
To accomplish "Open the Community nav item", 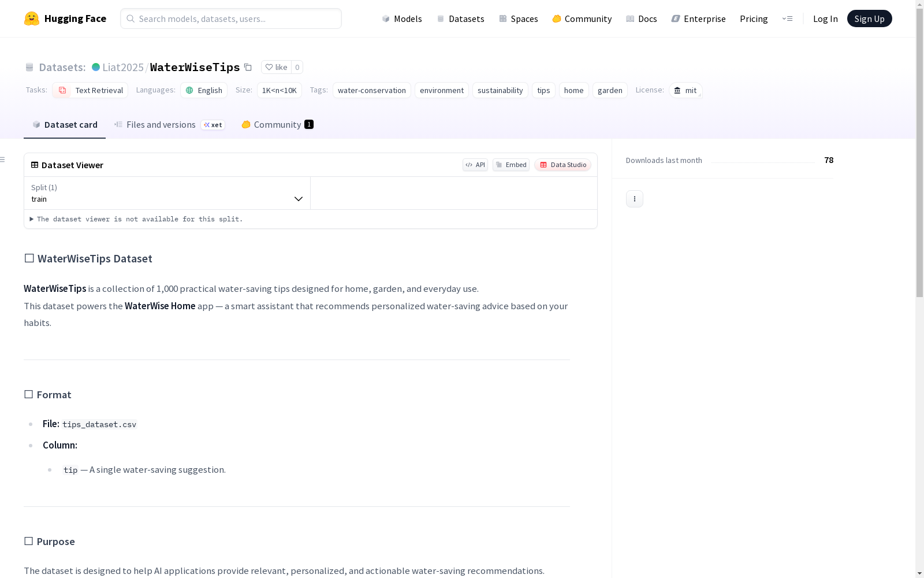I will (x=582, y=18).
